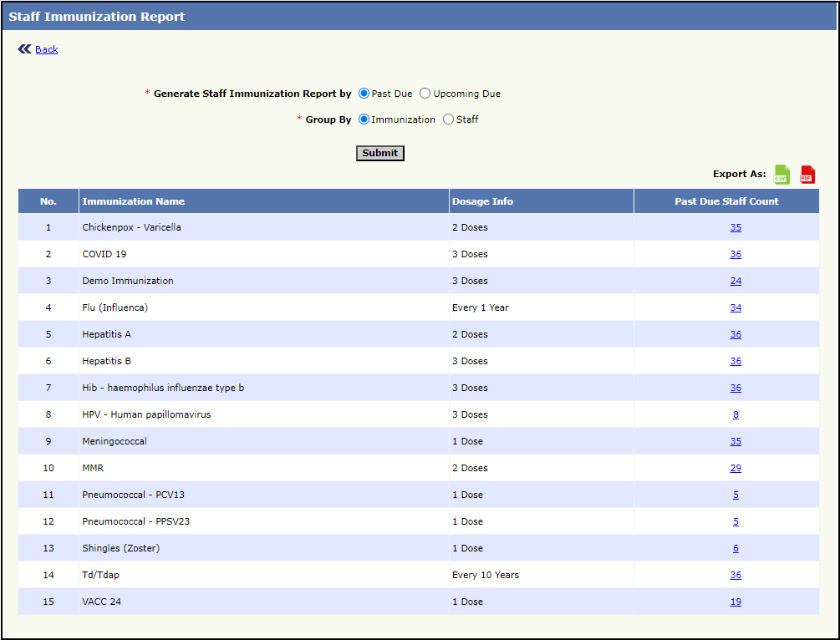View Demo Immunization count of 24

tap(736, 281)
